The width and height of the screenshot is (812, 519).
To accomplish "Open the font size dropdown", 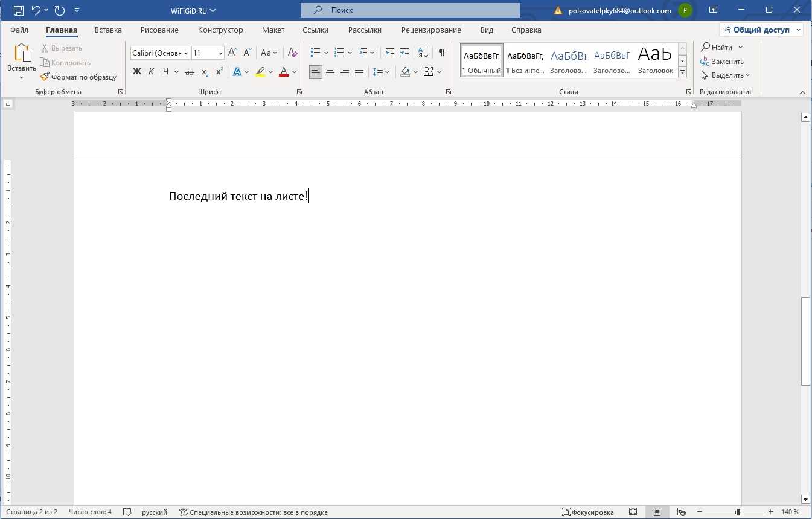I will click(220, 53).
